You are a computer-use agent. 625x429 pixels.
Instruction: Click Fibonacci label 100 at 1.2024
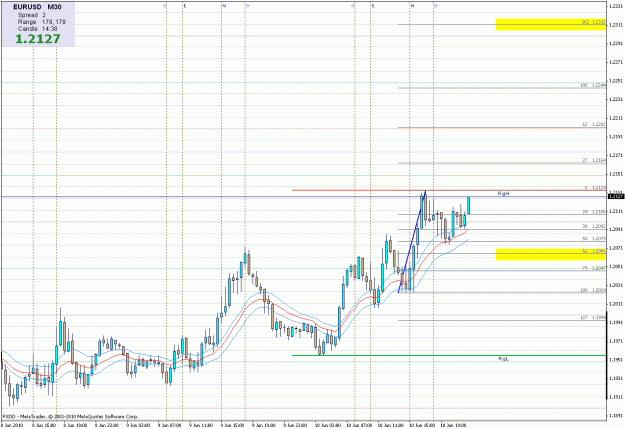593,290
